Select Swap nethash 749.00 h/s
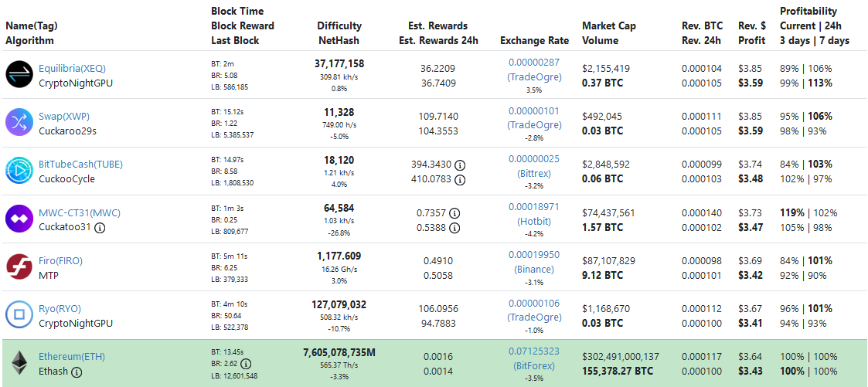This screenshot has width=868, height=387. pyautogui.click(x=339, y=125)
